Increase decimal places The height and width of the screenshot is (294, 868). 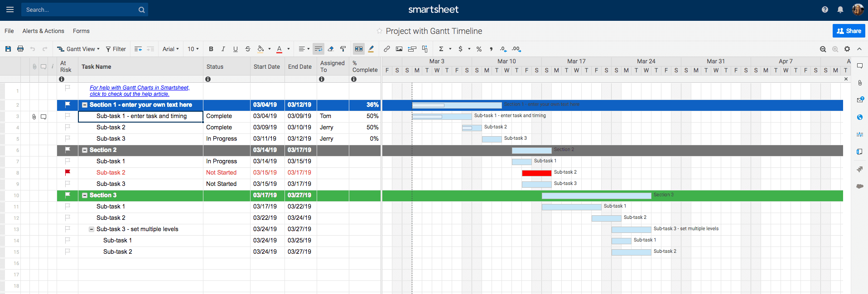coord(516,49)
